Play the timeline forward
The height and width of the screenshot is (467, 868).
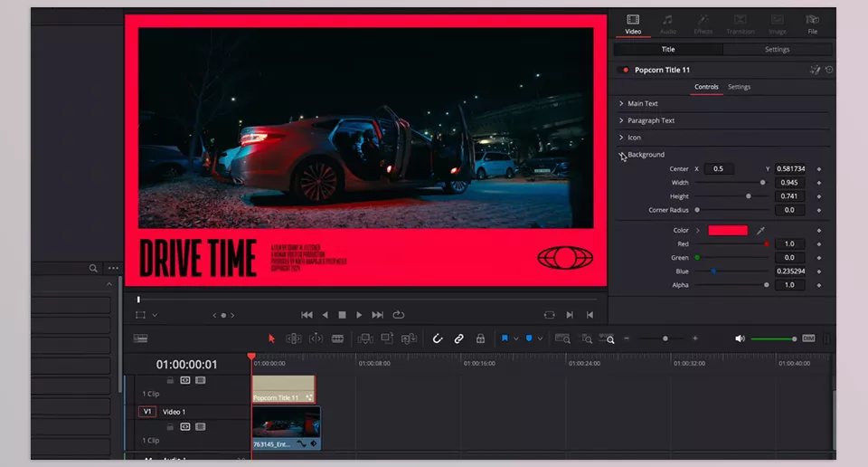click(x=359, y=315)
